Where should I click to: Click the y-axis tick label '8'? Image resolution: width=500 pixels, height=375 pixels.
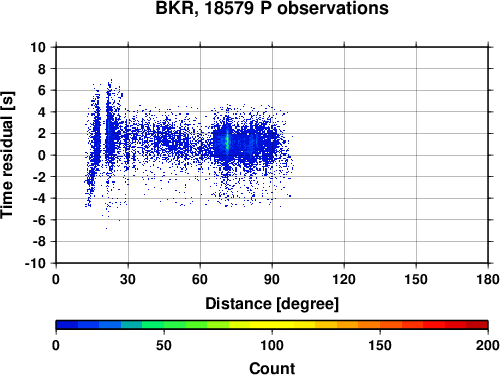(42, 69)
